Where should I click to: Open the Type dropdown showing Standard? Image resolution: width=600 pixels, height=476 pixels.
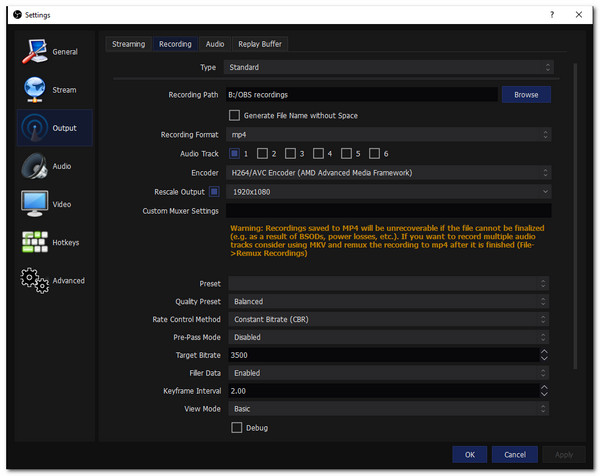[388, 67]
